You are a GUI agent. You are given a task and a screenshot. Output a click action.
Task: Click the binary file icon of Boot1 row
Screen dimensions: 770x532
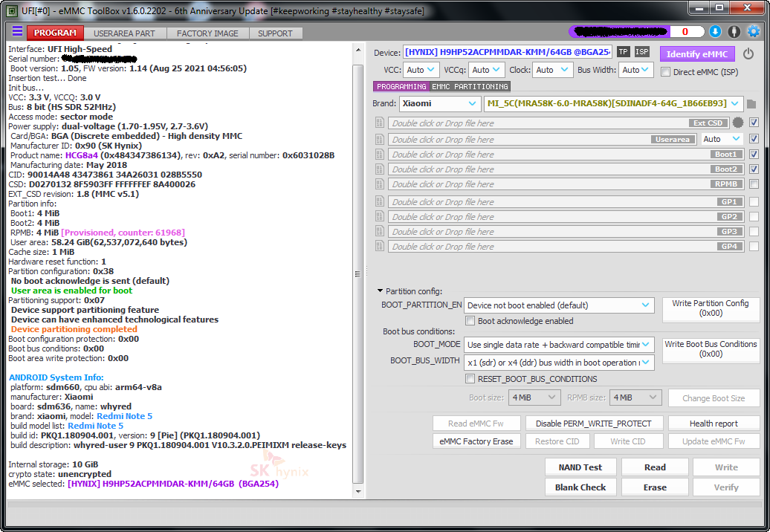pyautogui.click(x=380, y=155)
